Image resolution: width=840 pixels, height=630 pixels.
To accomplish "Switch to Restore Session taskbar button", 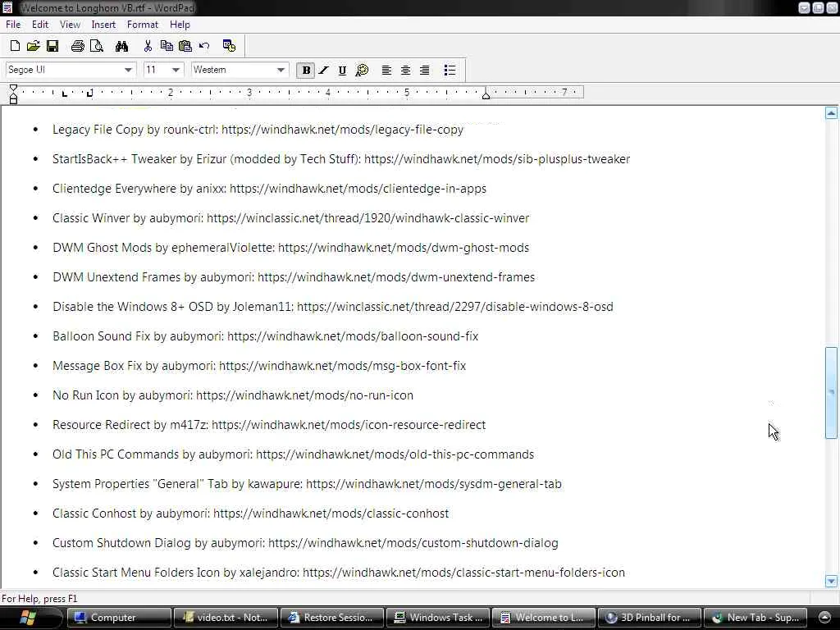I will point(332,618).
